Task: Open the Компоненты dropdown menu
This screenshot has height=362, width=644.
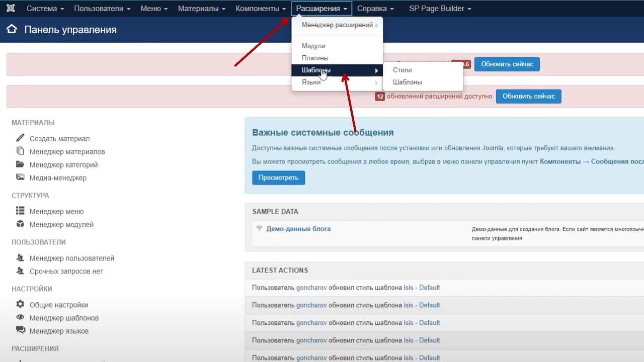Action: 261,9
